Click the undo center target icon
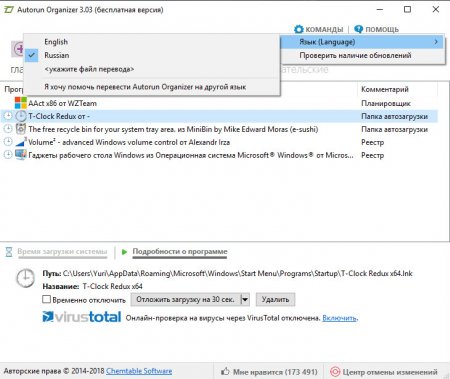450x379 pixels. tap(335, 371)
